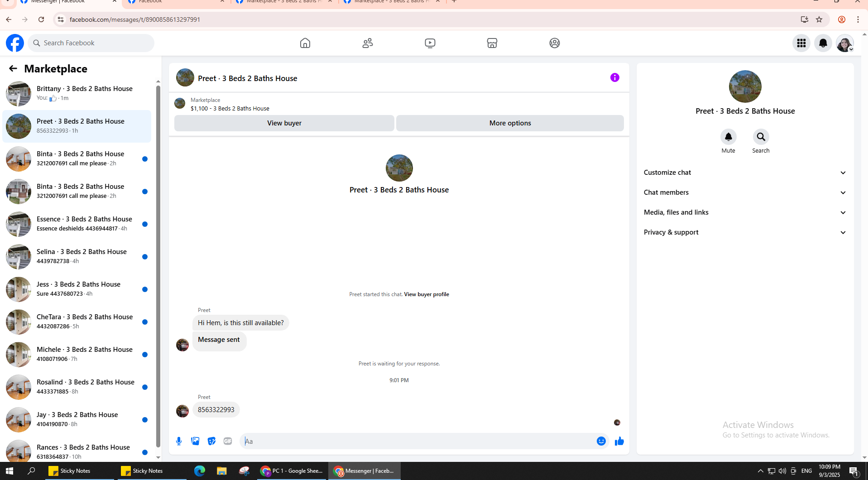868x480 pixels.
Task: Click the More options button
Action: point(510,123)
